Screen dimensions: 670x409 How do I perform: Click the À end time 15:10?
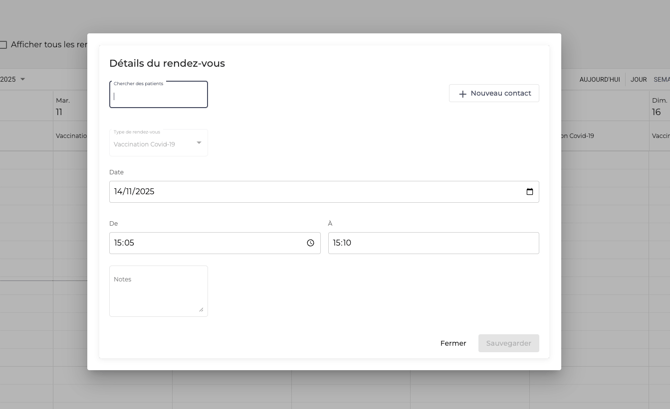[432, 243]
